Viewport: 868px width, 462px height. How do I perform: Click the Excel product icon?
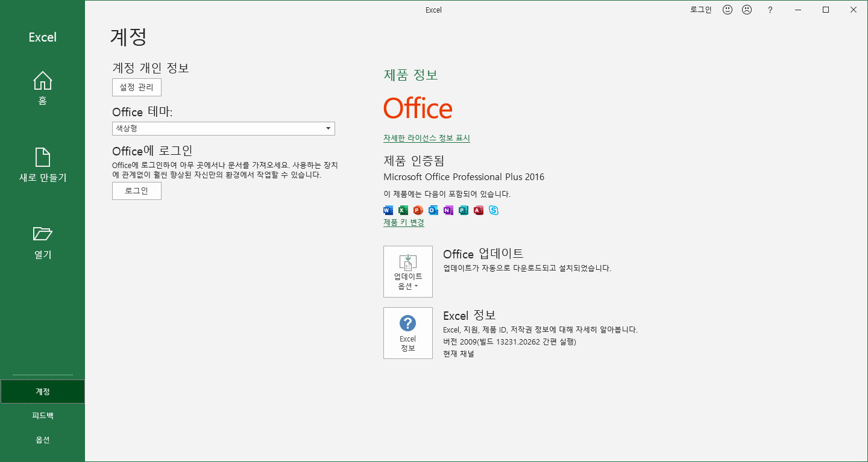[x=403, y=210]
